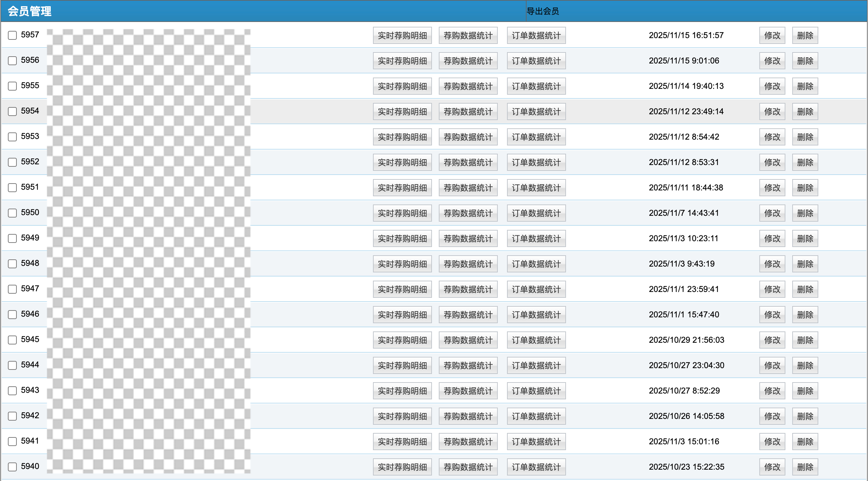Screen dimensions: 868x481
Task: Click the 会员管理 header title
Action: 29,11
